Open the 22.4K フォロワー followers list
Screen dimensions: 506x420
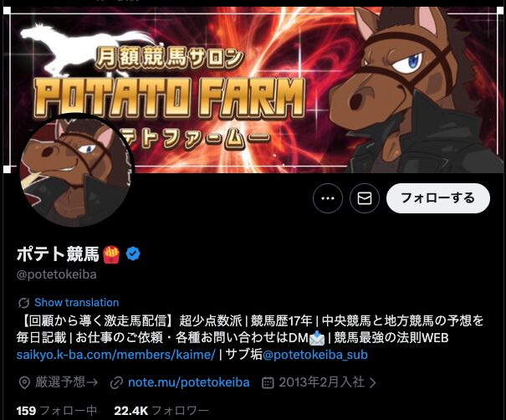161,411
